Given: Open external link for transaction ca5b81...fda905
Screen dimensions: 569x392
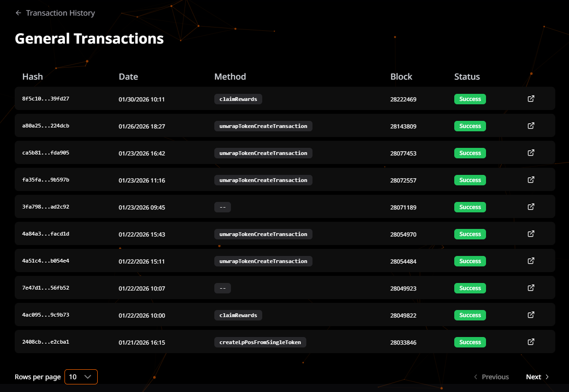Looking at the screenshot, I should [x=531, y=153].
